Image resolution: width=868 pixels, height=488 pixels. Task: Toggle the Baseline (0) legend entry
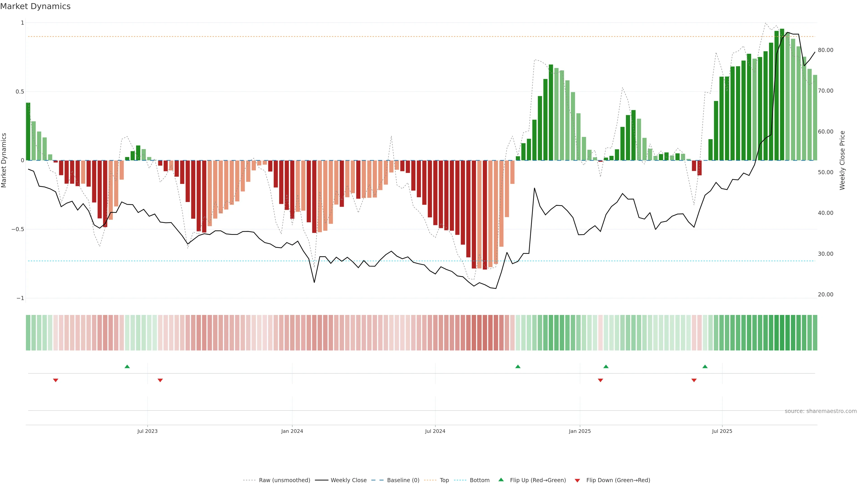pyautogui.click(x=403, y=480)
